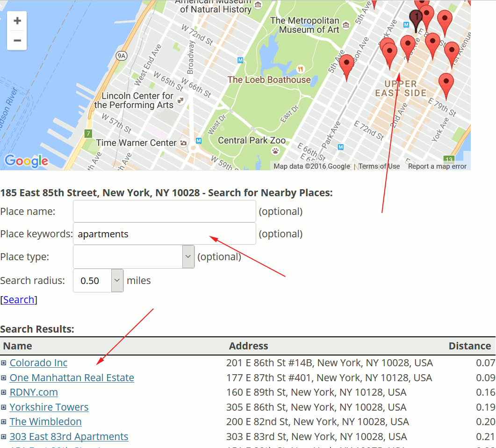Open the RDNY.com link
The image size is (496, 448).
click(x=34, y=392)
